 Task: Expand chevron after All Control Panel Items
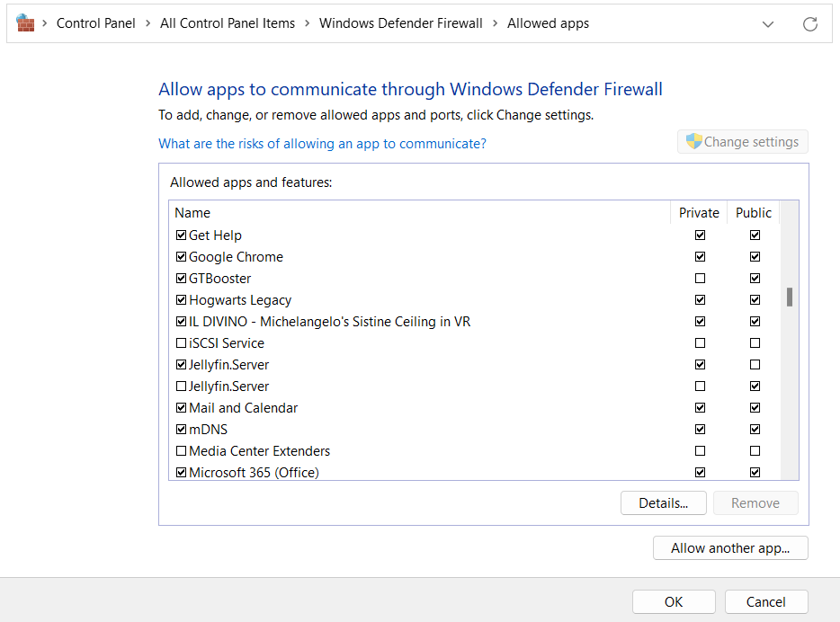308,23
